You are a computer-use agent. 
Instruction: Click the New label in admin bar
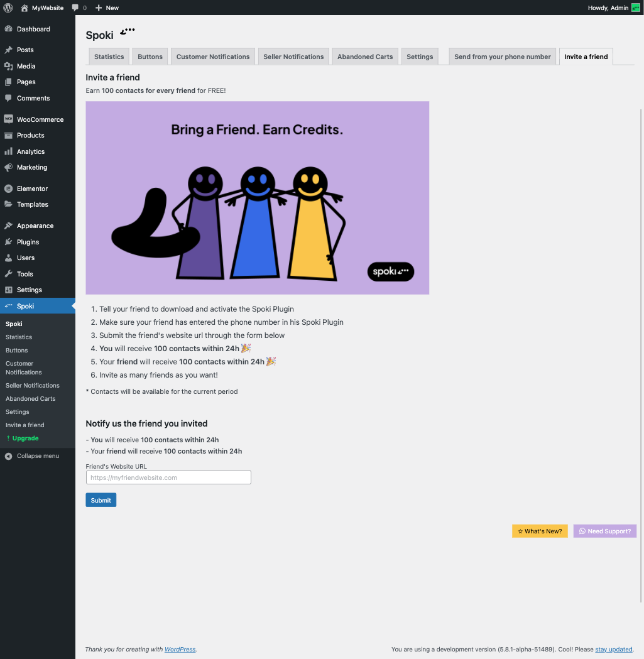click(x=112, y=8)
